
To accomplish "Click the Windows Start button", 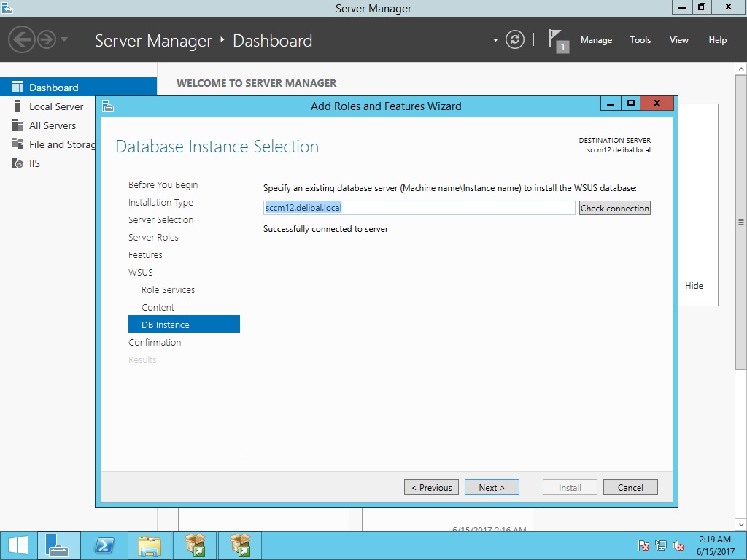I will [x=18, y=545].
